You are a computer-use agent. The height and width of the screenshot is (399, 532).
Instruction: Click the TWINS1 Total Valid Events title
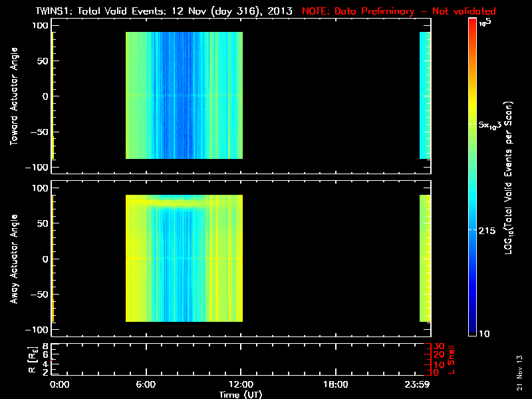point(164,11)
